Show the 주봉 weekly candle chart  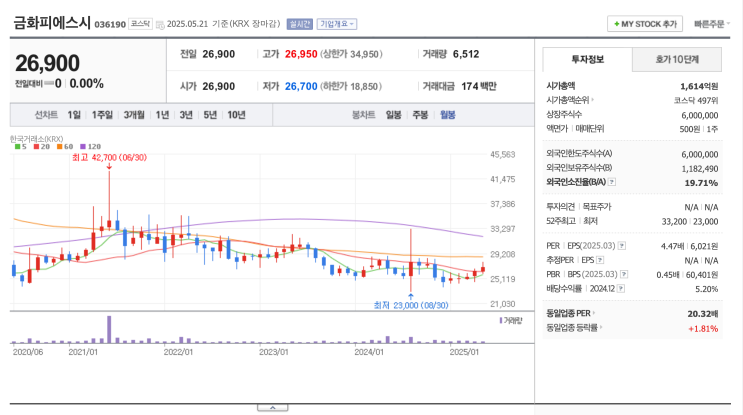click(420, 115)
